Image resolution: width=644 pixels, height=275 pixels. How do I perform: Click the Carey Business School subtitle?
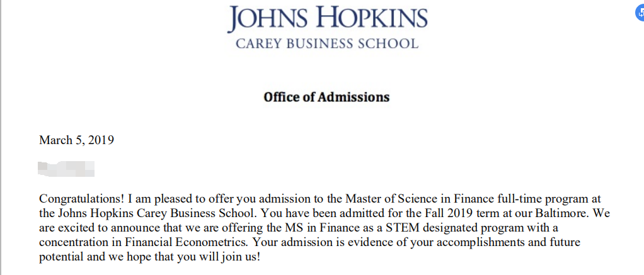(x=327, y=43)
